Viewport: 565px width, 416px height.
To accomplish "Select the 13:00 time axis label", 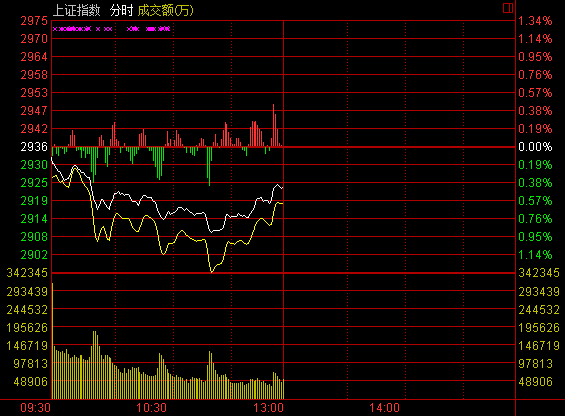I will coord(268,408).
